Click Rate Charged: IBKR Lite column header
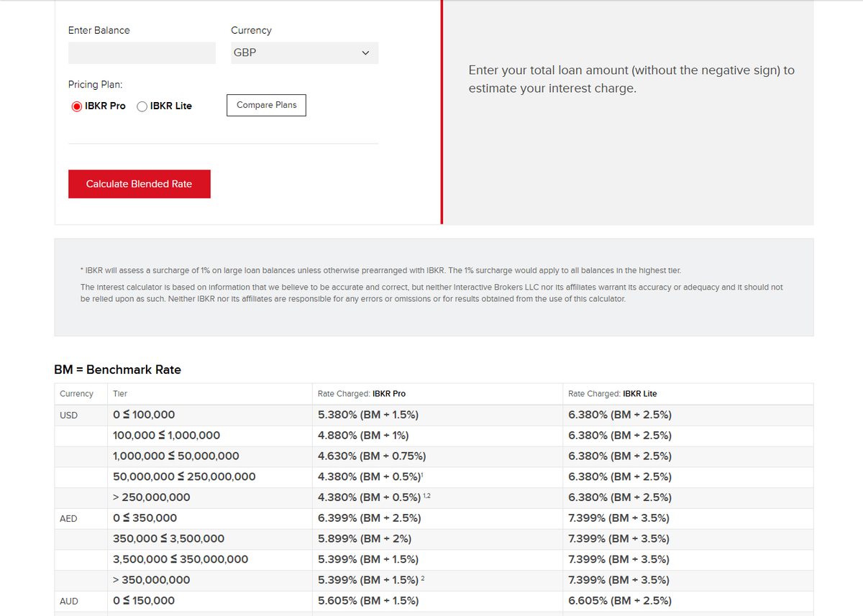This screenshot has height=616, width=863. click(612, 394)
